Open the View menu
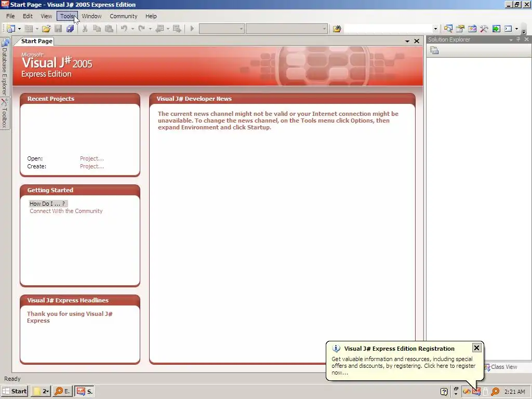 (46, 16)
